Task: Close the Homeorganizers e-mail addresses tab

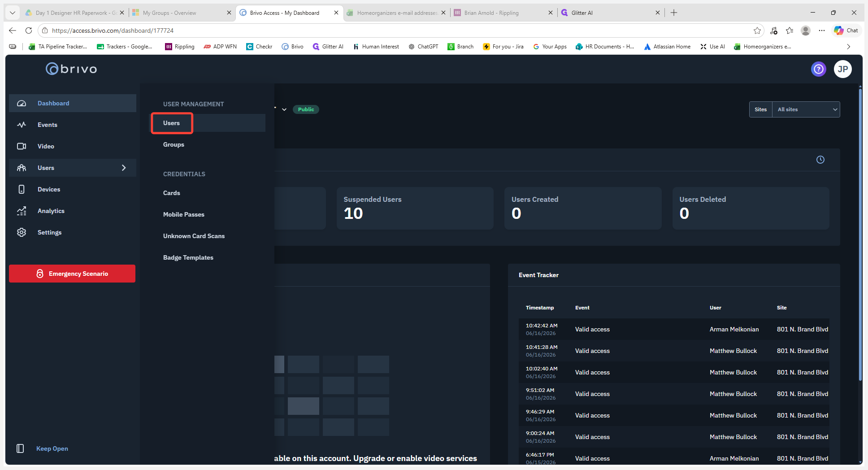Action: [443, 13]
